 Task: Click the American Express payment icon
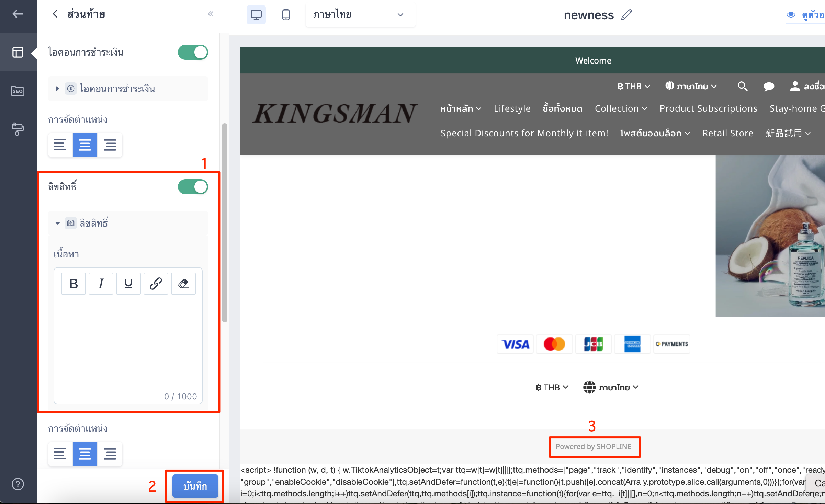coord(632,344)
